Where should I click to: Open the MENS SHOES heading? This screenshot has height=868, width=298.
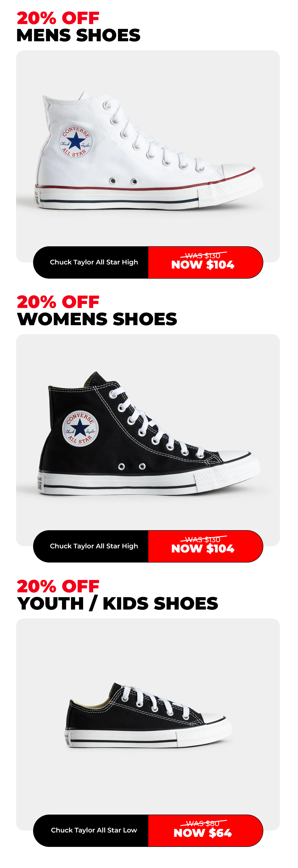pos(78,35)
